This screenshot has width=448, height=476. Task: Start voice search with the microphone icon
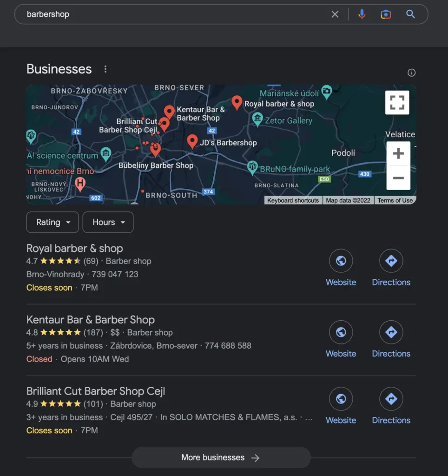pyautogui.click(x=362, y=14)
